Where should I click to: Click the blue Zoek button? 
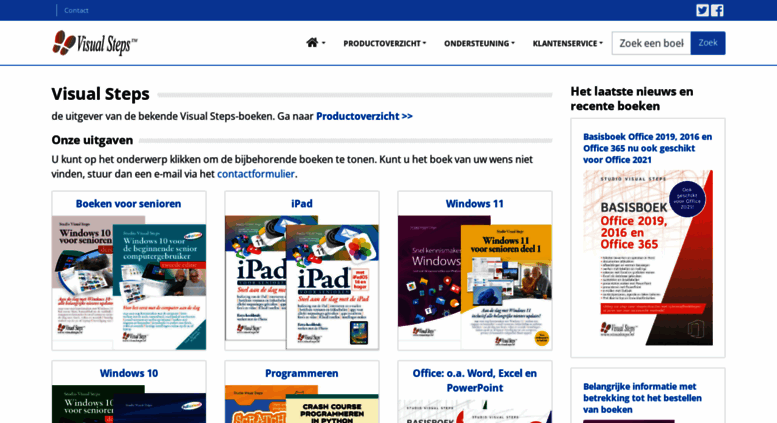point(708,43)
